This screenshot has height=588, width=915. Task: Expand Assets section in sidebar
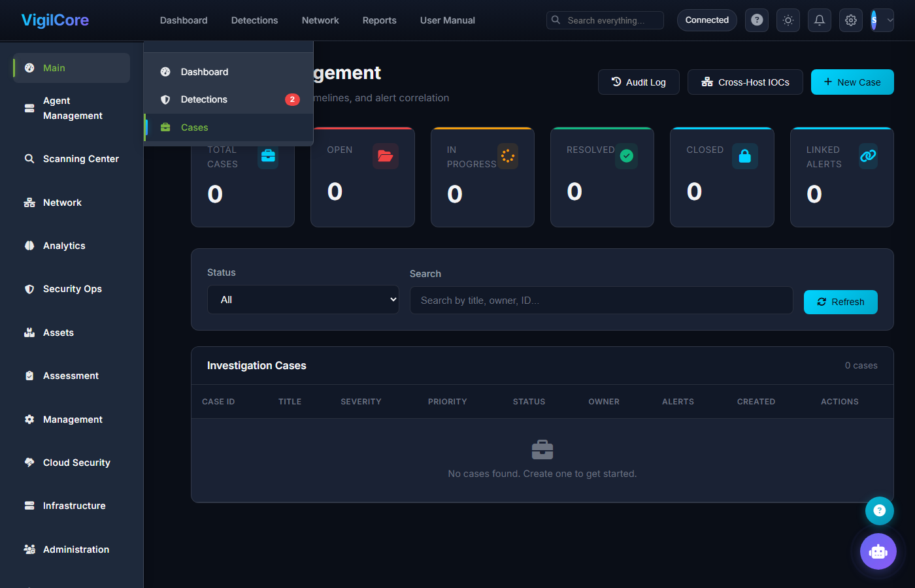pos(72,333)
